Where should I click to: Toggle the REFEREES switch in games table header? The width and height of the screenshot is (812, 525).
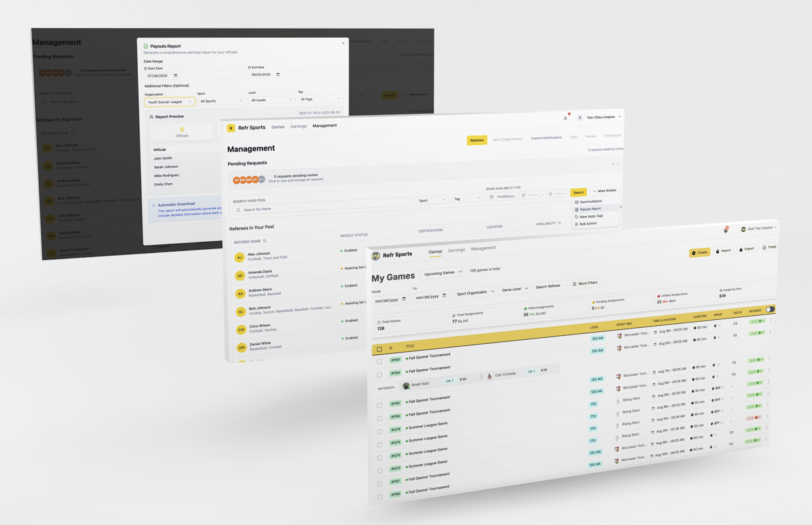(x=770, y=309)
